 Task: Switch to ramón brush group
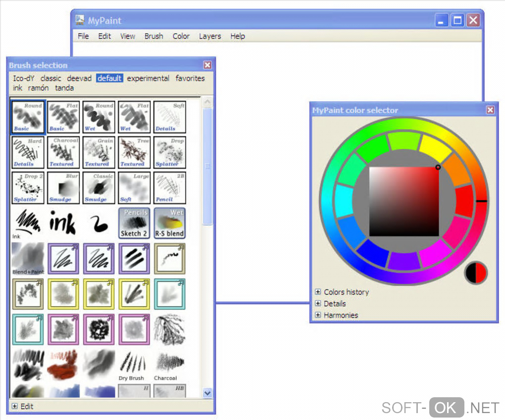[38, 88]
